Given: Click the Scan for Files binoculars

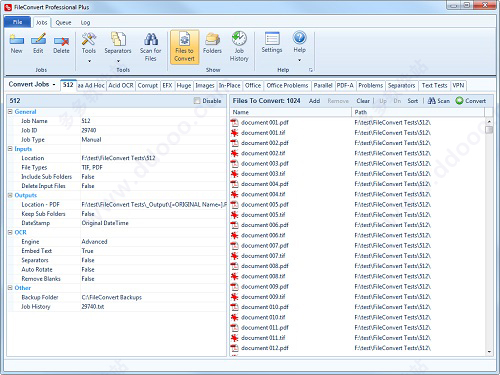Looking at the screenshot, I should pyautogui.click(x=151, y=39).
